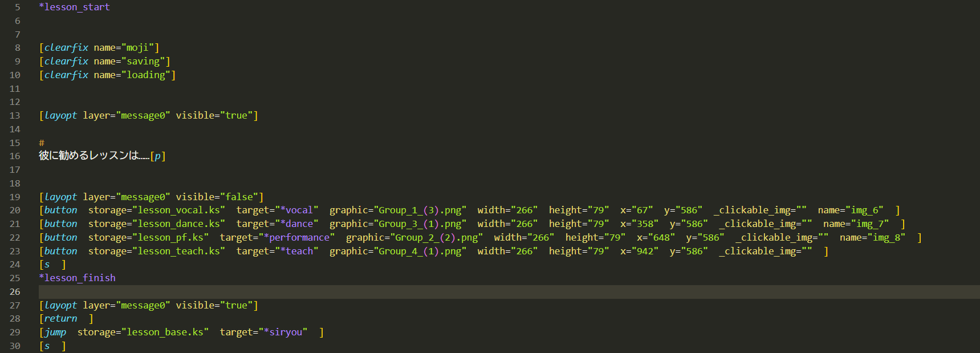This screenshot has width=980, height=353.
Task: Select line number 13 in the gutter
Action: (x=15, y=115)
